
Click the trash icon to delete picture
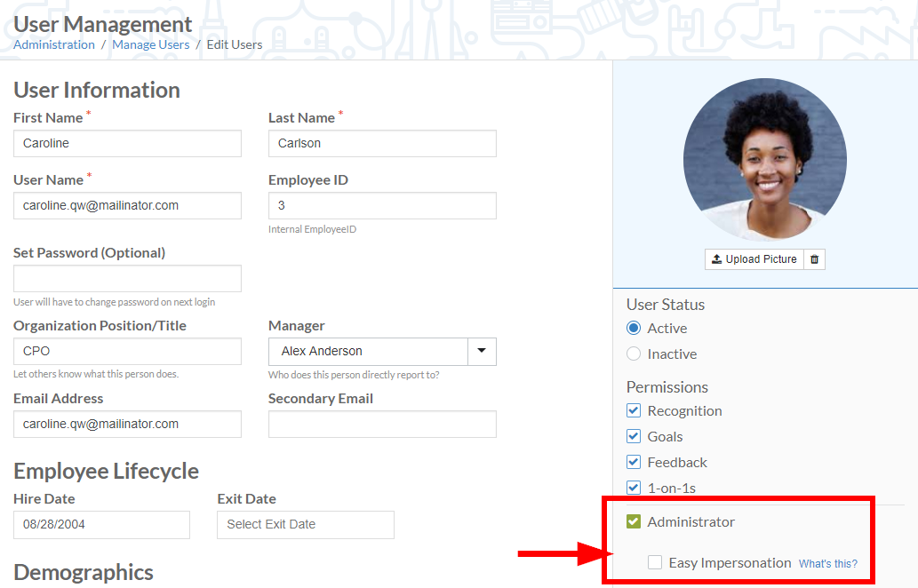coord(814,259)
